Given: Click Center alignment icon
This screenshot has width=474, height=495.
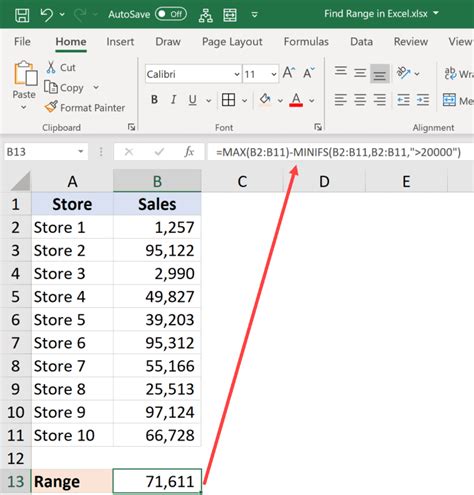Looking at the screenshot, I should 360,100.
